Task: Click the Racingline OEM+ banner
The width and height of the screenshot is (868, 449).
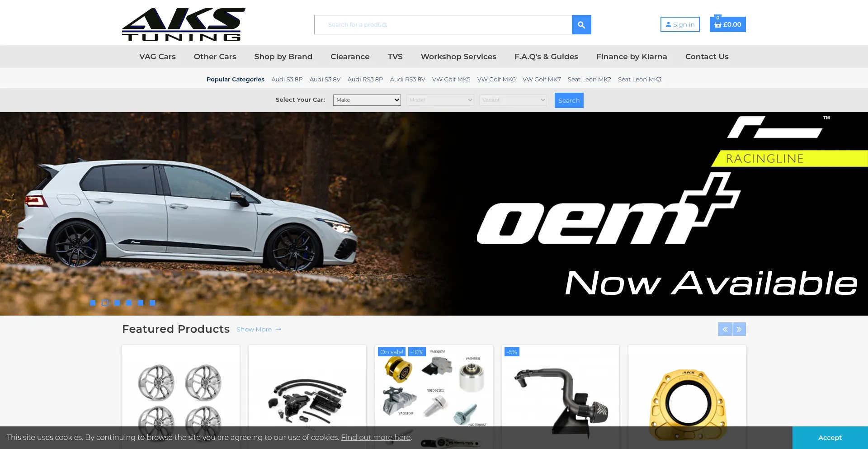Action: point(434,214)
